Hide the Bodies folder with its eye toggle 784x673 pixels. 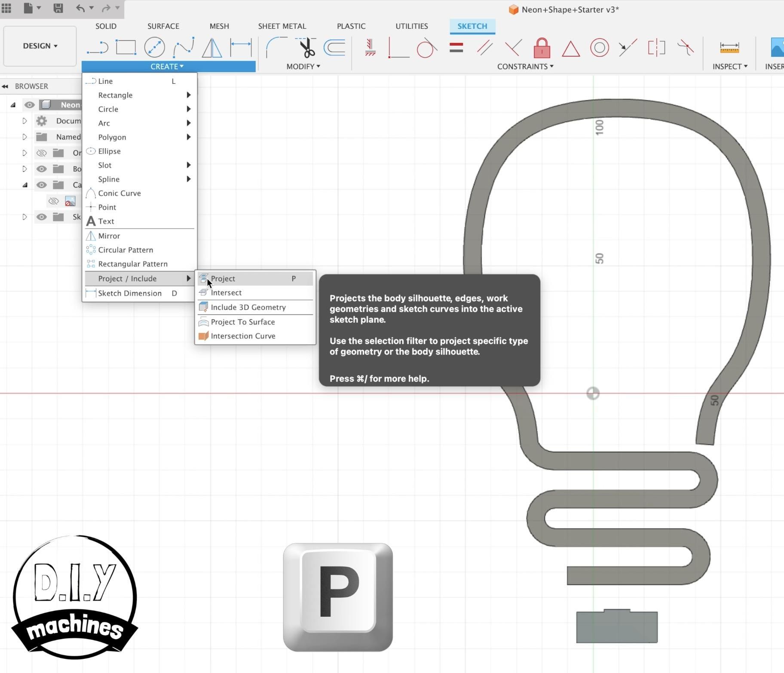pos(41,169)
